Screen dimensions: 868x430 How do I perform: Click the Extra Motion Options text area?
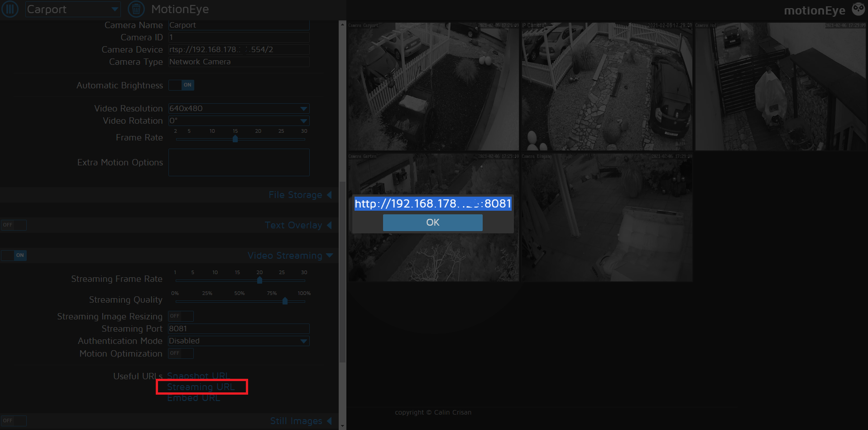pyautogui.click(x=239, y=163)
